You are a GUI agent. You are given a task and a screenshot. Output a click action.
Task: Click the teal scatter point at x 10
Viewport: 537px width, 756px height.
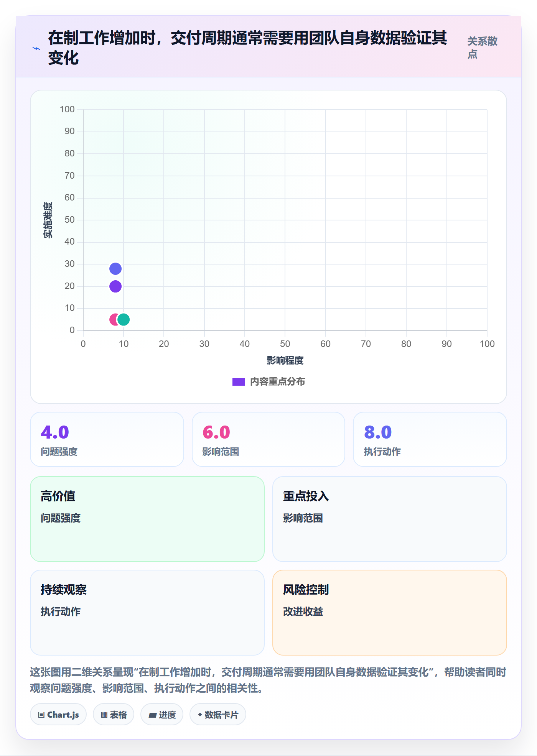point(124,319)
